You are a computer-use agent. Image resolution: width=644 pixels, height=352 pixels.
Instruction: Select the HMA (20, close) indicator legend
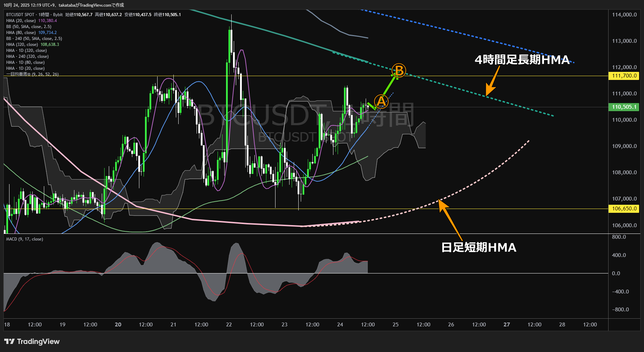point(21,21)
